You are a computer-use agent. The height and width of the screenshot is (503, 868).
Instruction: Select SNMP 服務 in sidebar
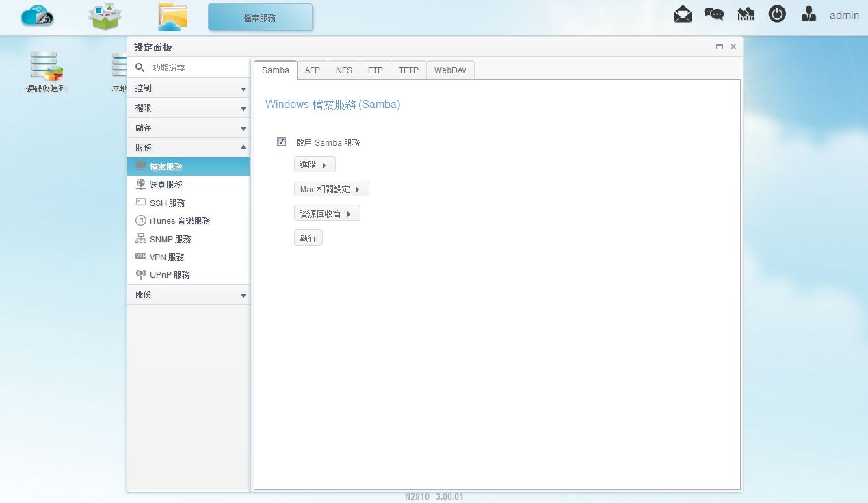tap(189, 240)
